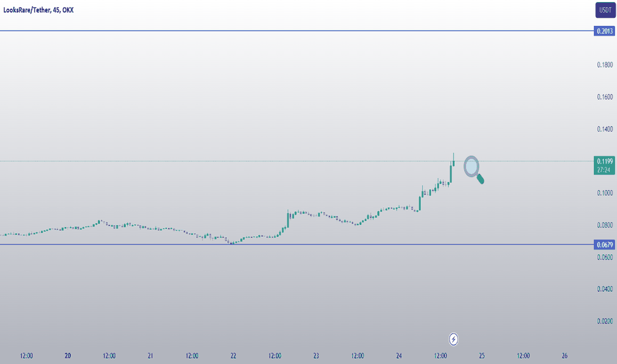Click the countdown timer 27:24 label

click(x=604, y=170)
